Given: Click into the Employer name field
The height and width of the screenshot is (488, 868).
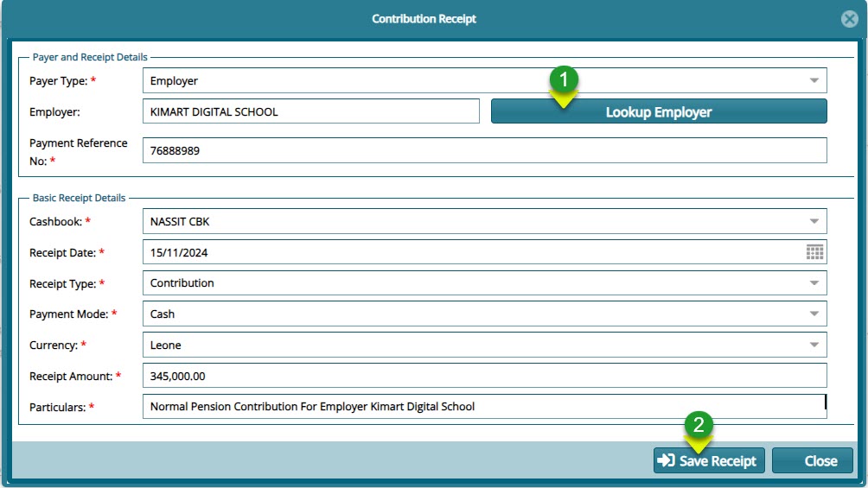Looking at the screenshot, I should (310, 111).
